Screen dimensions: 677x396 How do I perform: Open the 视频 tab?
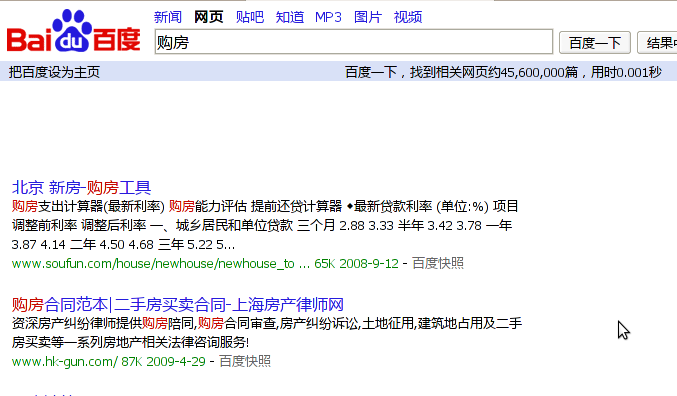(x=408, y=17)
